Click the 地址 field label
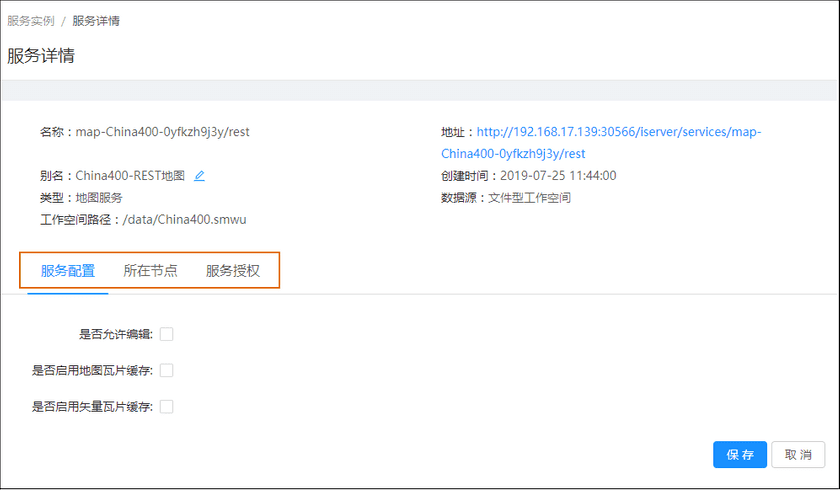Screen dimensions: 840x490 tap(455, 132)
